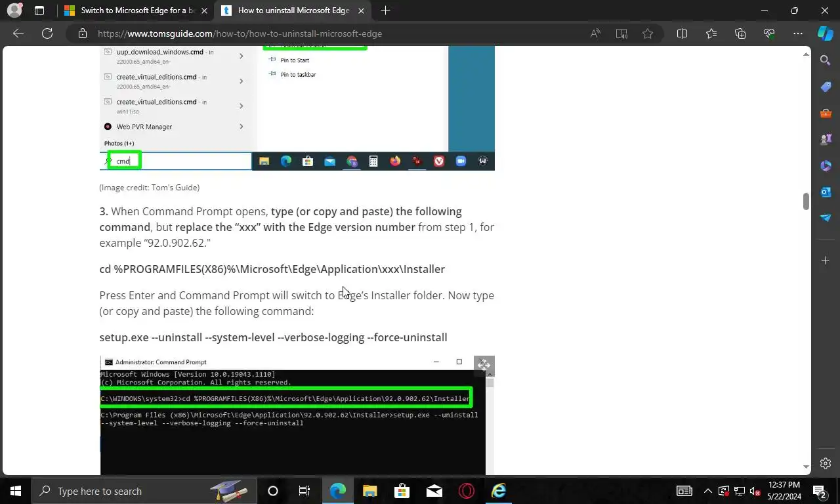Click the page scrollbar thumb
The image size is (840, 504).
[x=806, y=201]
